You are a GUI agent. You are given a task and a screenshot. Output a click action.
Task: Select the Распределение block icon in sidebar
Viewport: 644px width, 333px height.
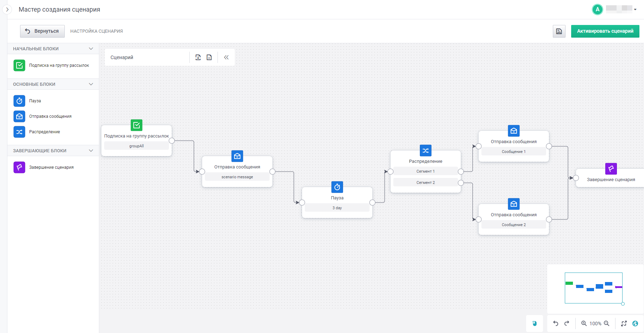[19, 132]
